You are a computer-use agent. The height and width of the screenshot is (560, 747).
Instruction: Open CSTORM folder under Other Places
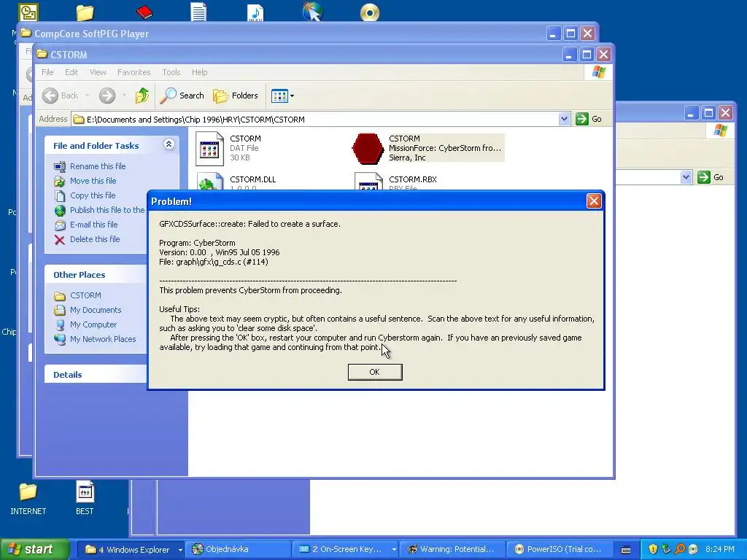pyautogui.click(x=85, y=296)
